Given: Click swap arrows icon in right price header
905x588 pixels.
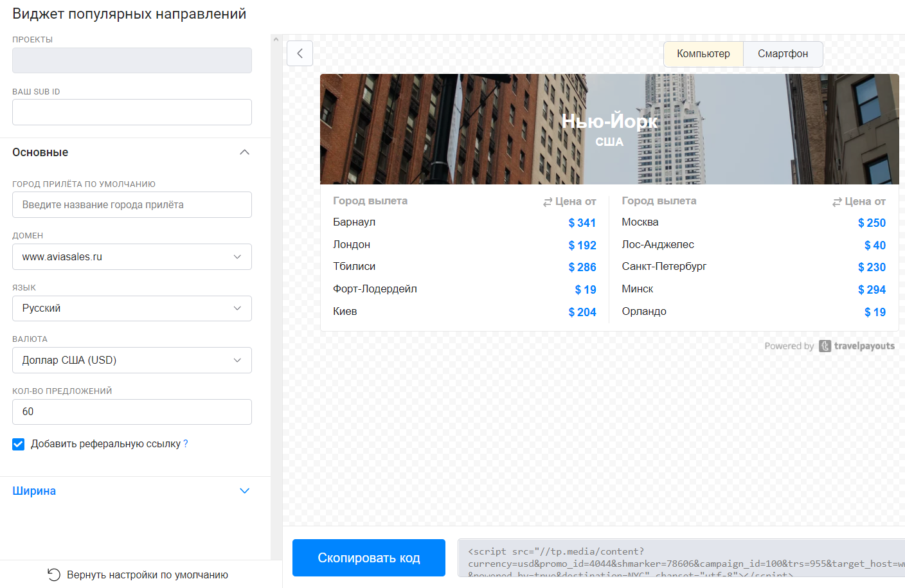Looking at the screenshot, I should (837, 202).
